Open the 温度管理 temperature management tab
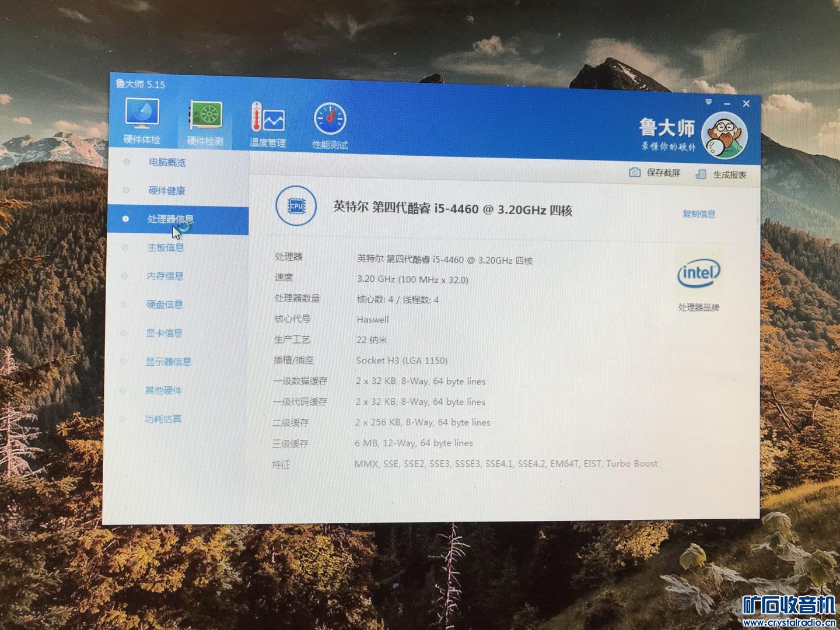The width and height of the screenshot is (840, 630). (267, 124)
